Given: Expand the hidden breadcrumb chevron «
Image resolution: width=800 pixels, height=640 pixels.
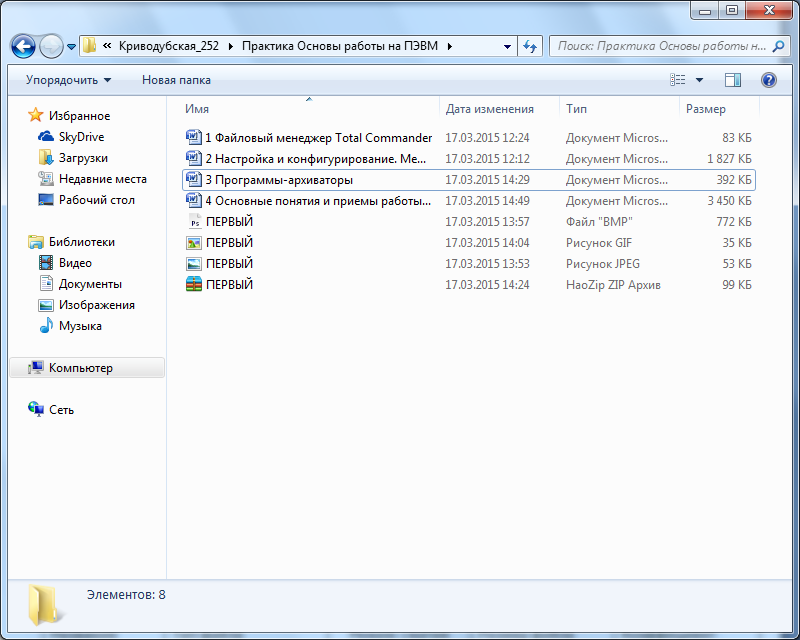Looking at the screenshot, I should (x=107, y=45).
